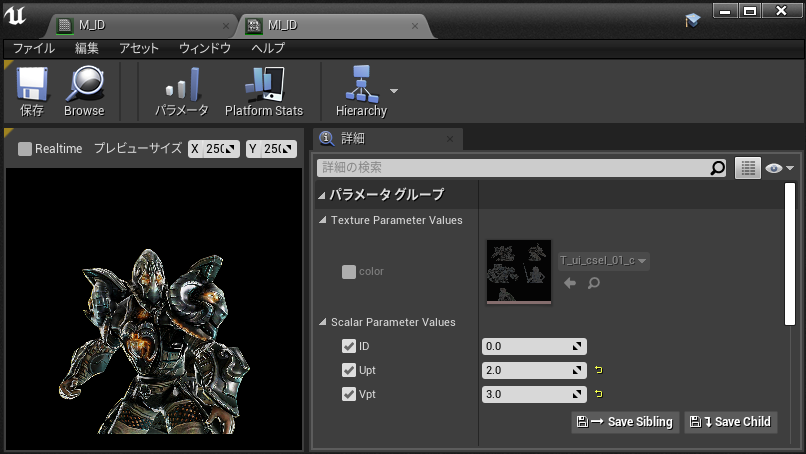Switch to the M_ID tab

tap(141, 25)
